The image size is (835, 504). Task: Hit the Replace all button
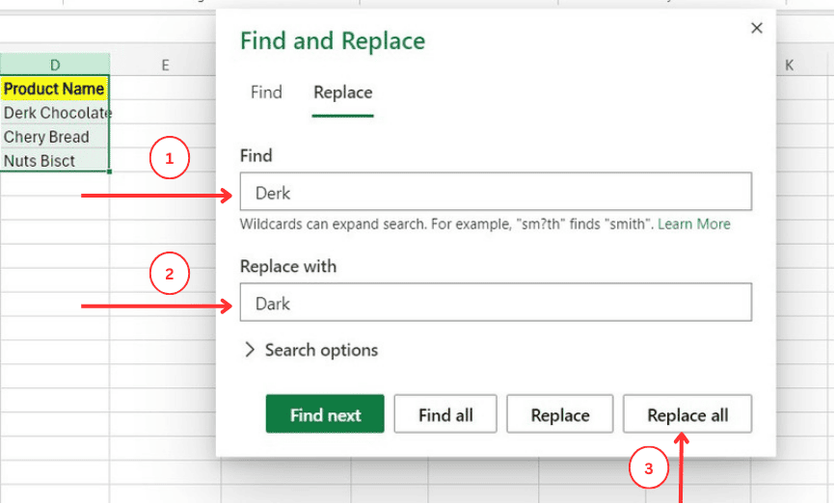[687, 415]
